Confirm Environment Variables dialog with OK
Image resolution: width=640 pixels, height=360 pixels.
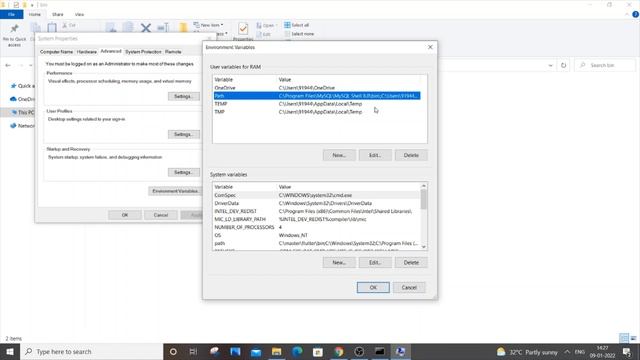pyautogui.click(x=373, y=287)
